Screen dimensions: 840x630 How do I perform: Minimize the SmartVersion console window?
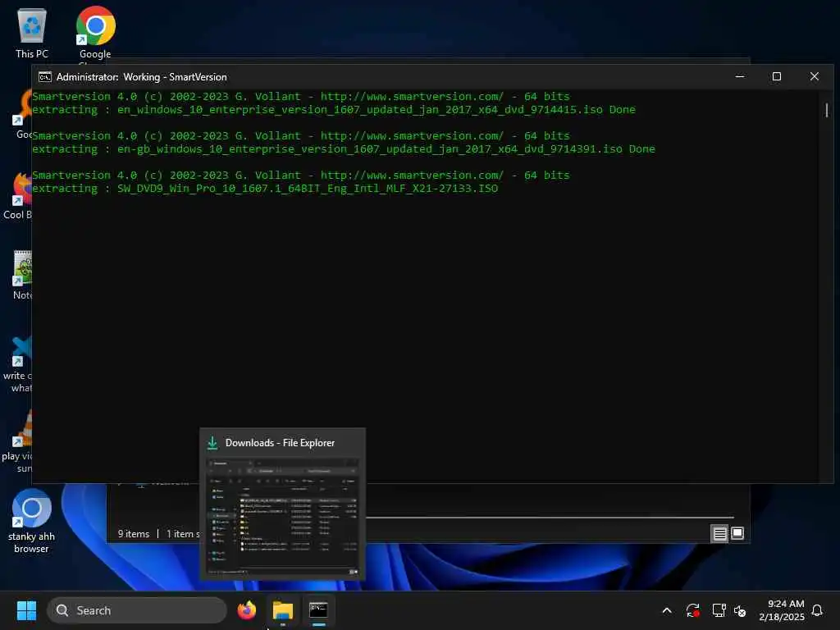coord(740,76)
